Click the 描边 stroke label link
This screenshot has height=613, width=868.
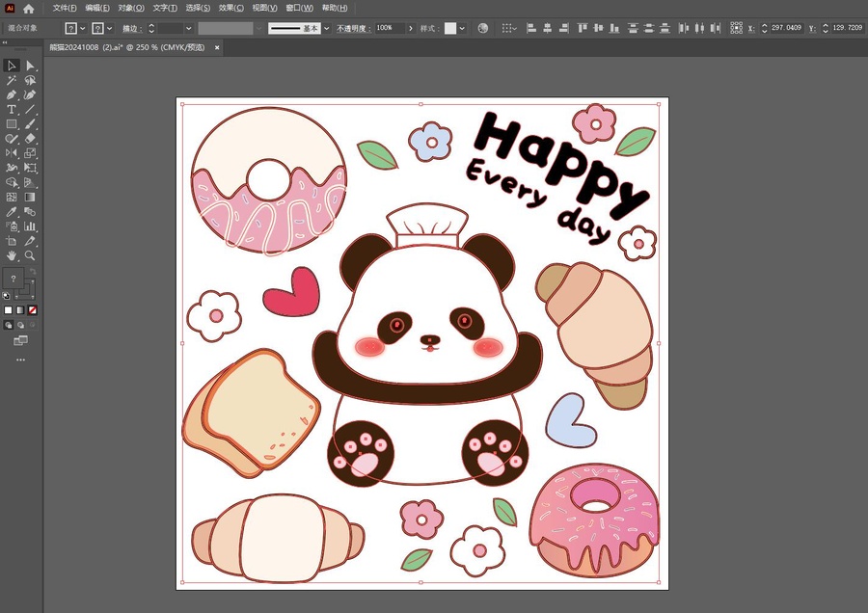tap(132, 29)
